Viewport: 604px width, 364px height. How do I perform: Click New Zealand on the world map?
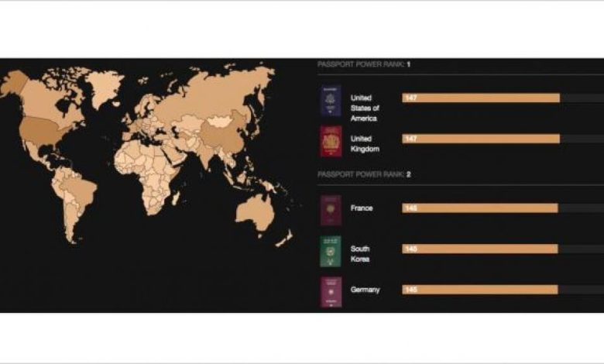pos(285,238)
